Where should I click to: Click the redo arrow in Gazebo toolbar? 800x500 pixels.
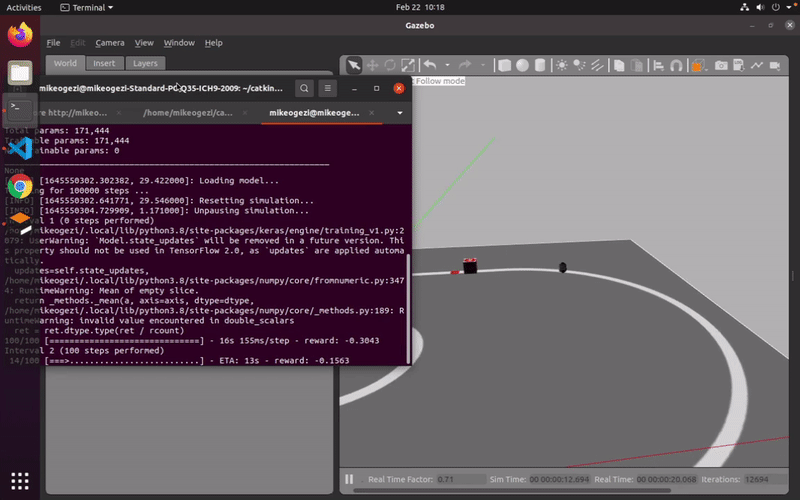pyautogui.click(x=465, y=65)
